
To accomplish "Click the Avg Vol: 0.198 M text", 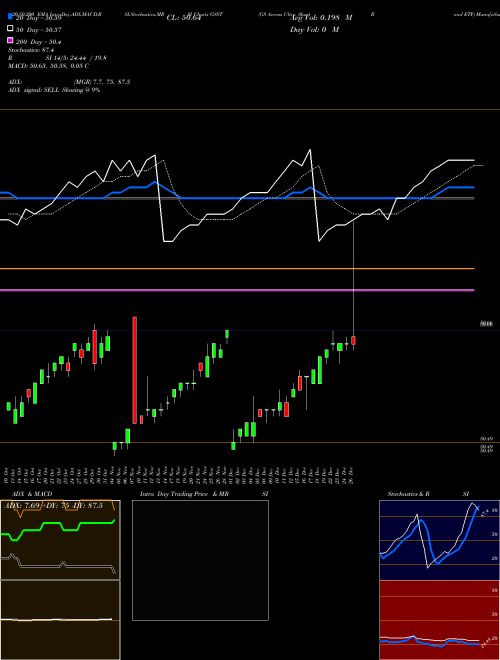I will [x=321, y=18].
